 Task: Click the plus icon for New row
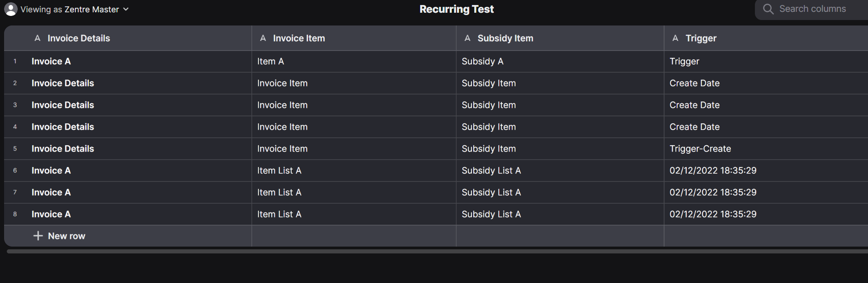pos(38,236)
